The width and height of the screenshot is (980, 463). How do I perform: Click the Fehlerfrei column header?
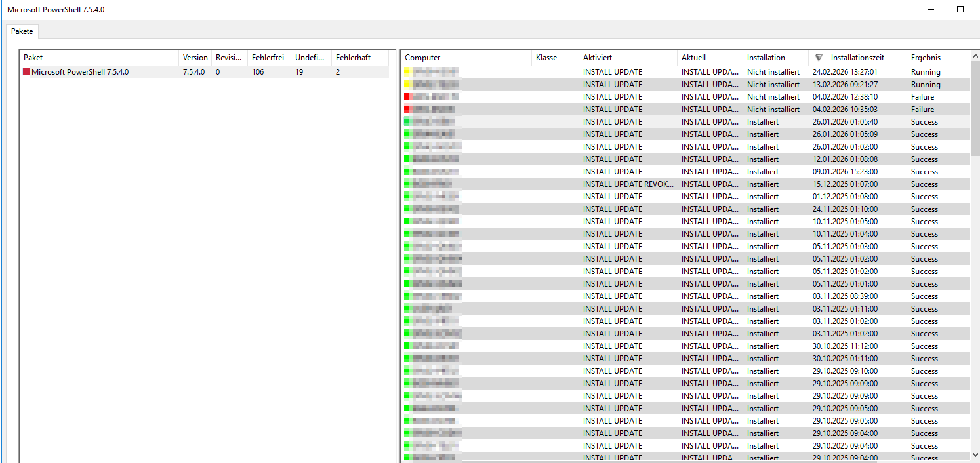(268, 58)
